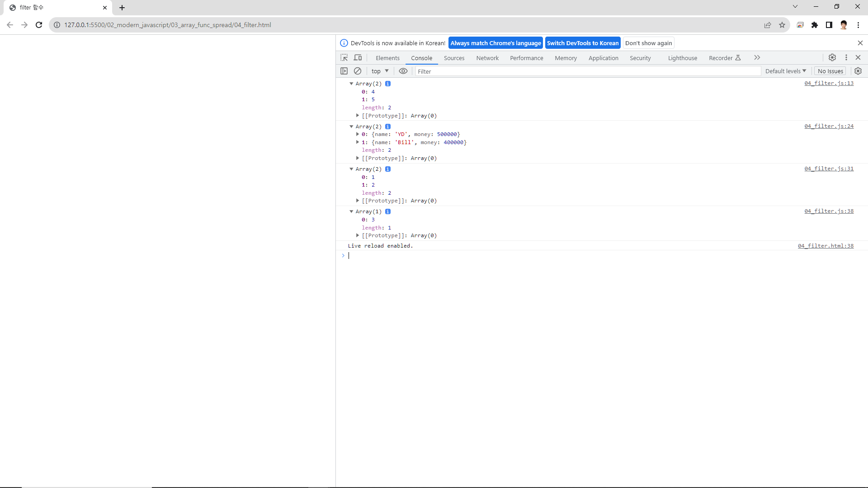This screenshot has height=488, width=868.
Task: Open the top JavaScript context dropdown
Action: pyautogui.click(x=380, y=71)
